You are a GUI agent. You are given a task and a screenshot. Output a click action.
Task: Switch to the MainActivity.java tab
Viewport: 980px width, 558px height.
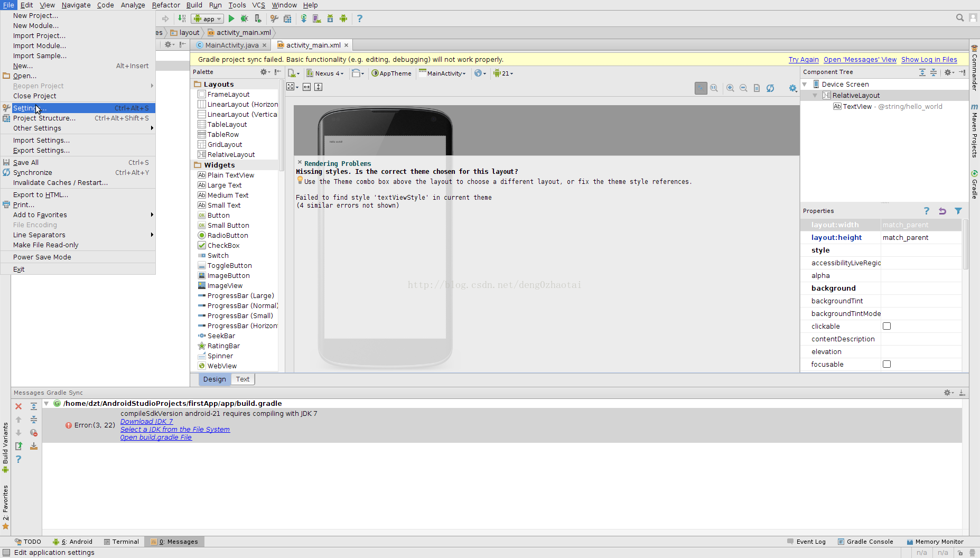point(231,45)
